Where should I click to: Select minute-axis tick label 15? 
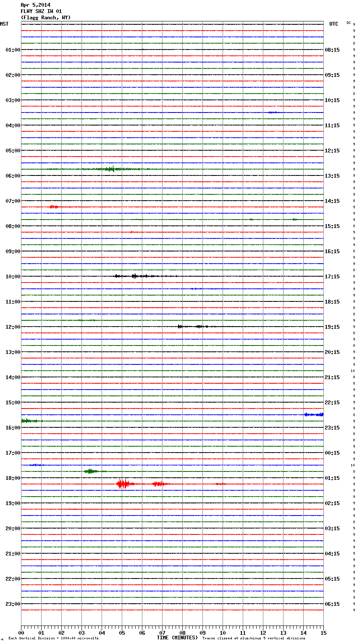tap(323, 633)
